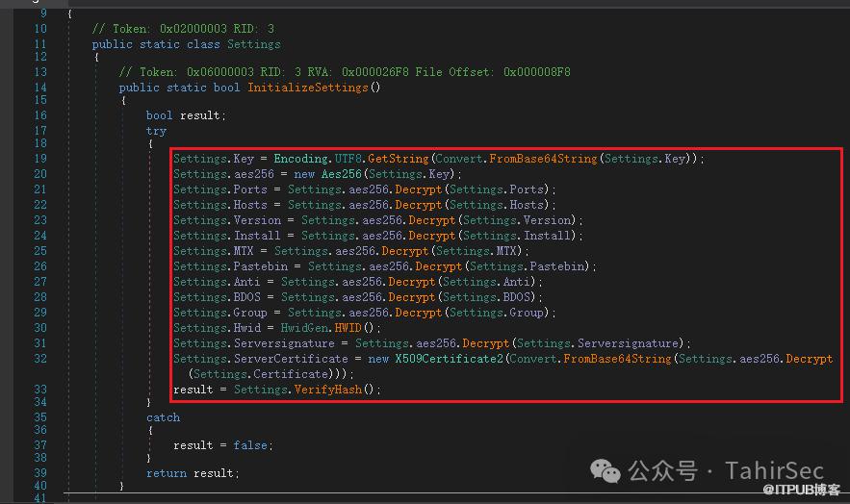This screenshot has height=504, width=850.
Task: Click line number 19 in the gutter
Action: pyautogui.click(x=39, y=159)
